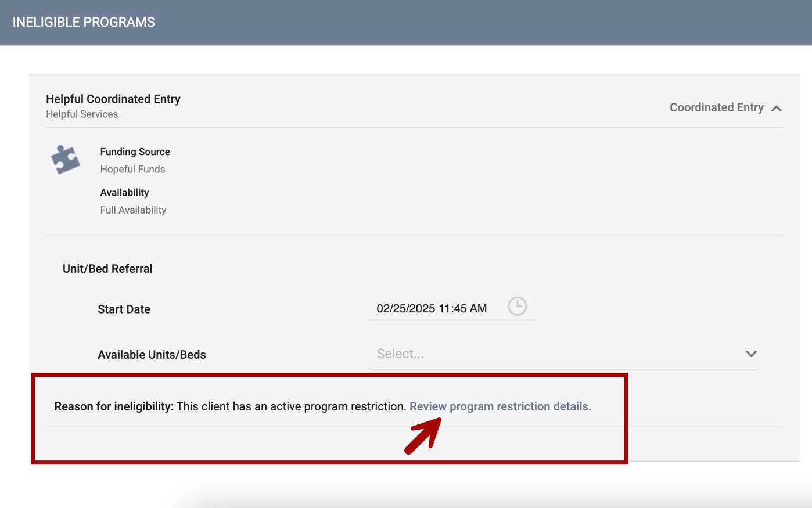Click the Unit/Bed Referral section heading

click(107, 269)
